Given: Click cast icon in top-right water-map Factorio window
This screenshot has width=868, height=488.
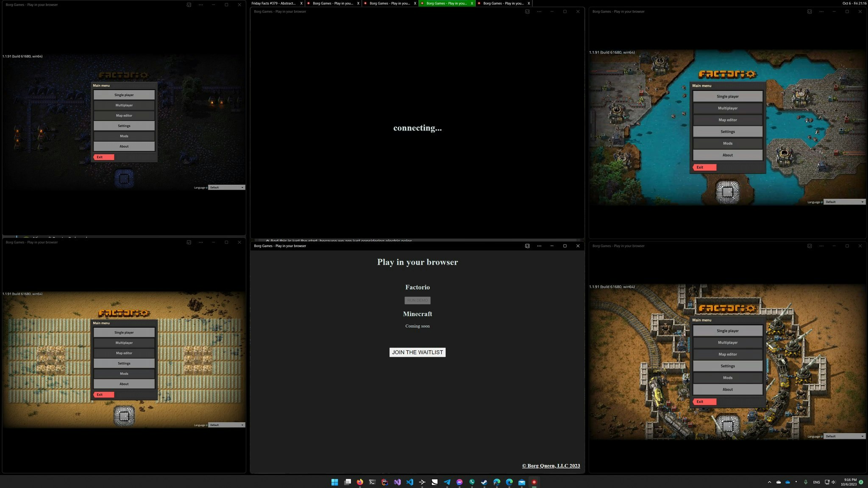Looking at the screenshot, I should (x=810, y=11).
